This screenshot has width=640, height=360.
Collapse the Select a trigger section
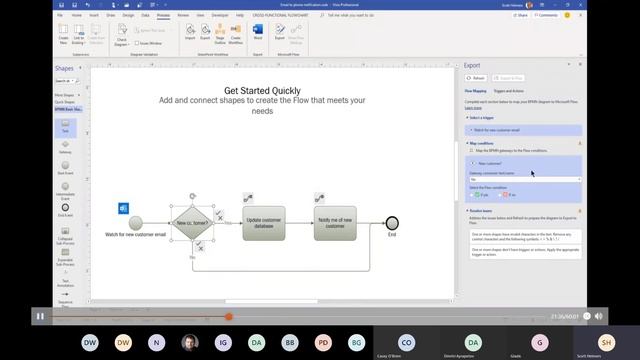(467, 118)
